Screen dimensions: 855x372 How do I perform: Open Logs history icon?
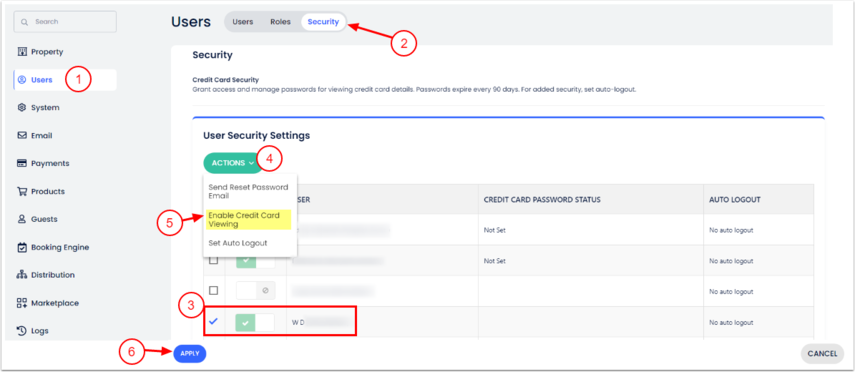pos(22,331)
